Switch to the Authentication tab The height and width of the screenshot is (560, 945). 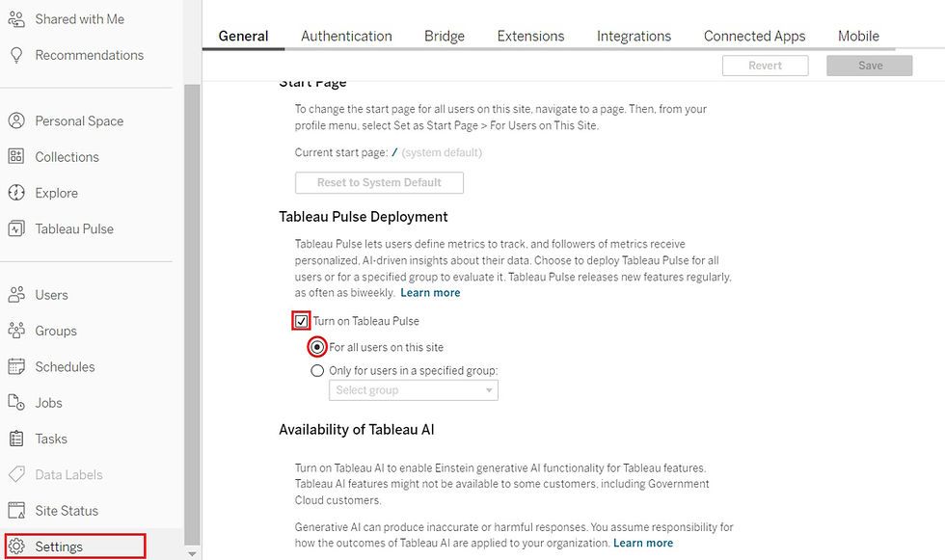[x=346, y=36]
